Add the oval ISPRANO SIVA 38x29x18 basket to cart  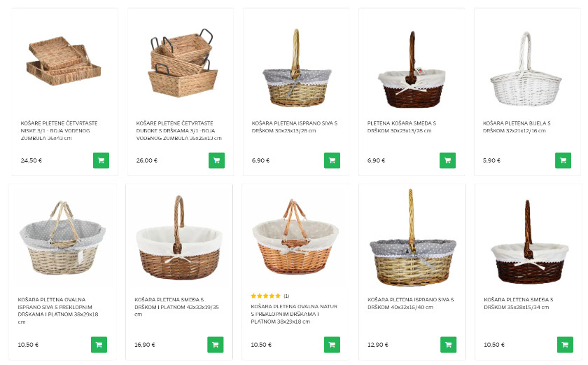coord(99,345)
